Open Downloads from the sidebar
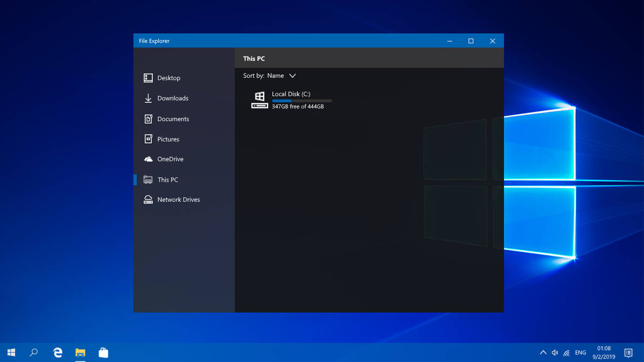Screen dimensions: 644x362 click(148, 98)
